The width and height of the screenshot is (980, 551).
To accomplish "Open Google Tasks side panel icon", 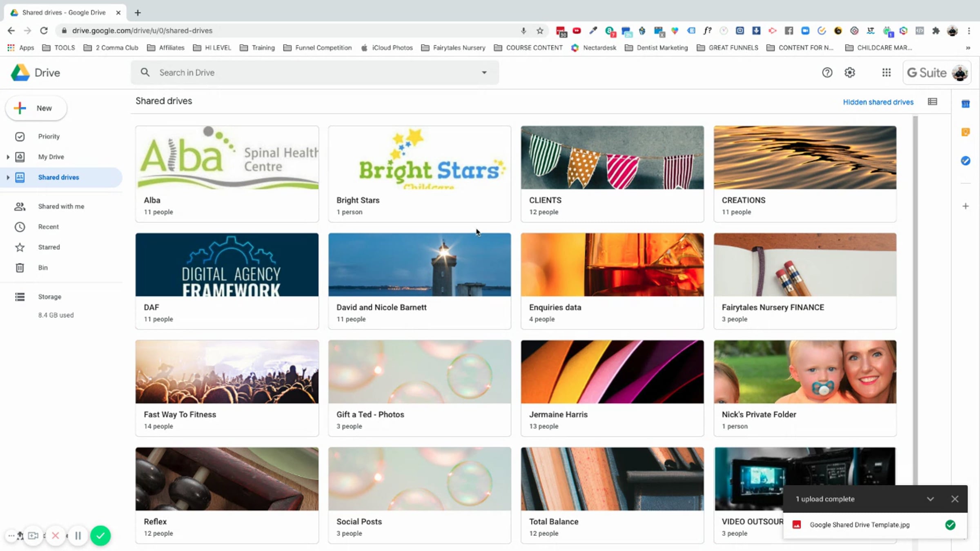I will (x=965, y=161).
